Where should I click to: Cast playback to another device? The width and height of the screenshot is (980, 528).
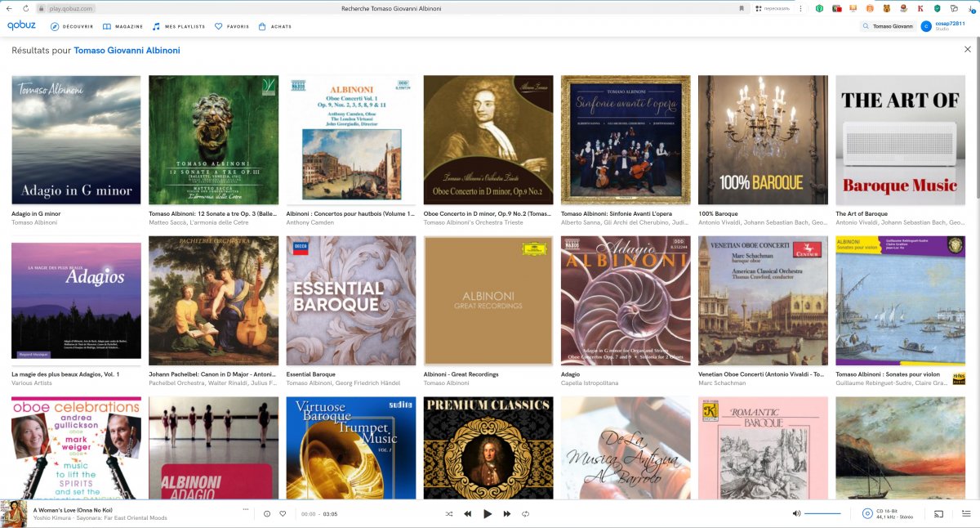[x=939, y=514]
